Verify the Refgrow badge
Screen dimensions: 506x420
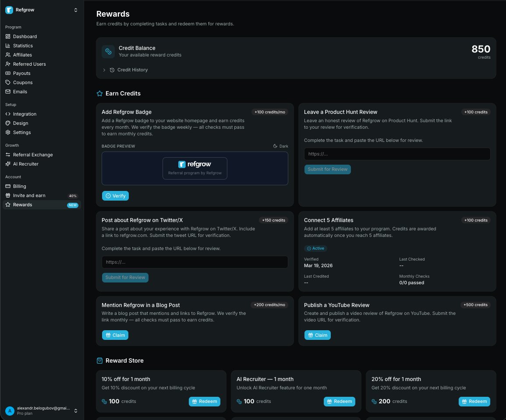coord(116,196)
